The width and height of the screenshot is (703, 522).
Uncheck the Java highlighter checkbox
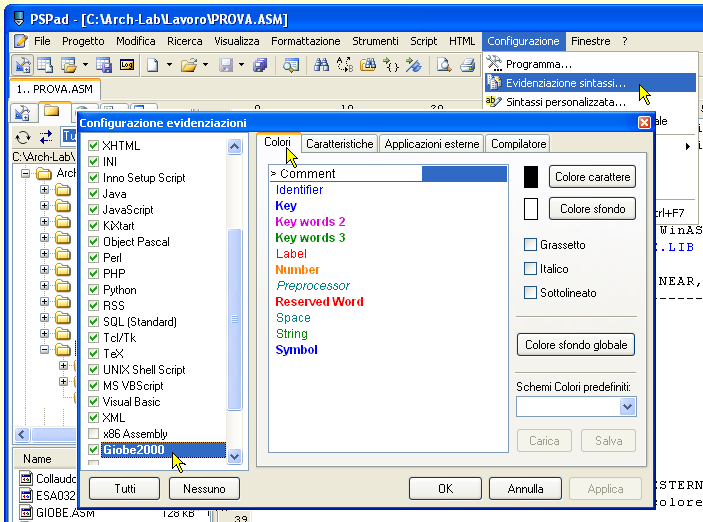[93, 194]
